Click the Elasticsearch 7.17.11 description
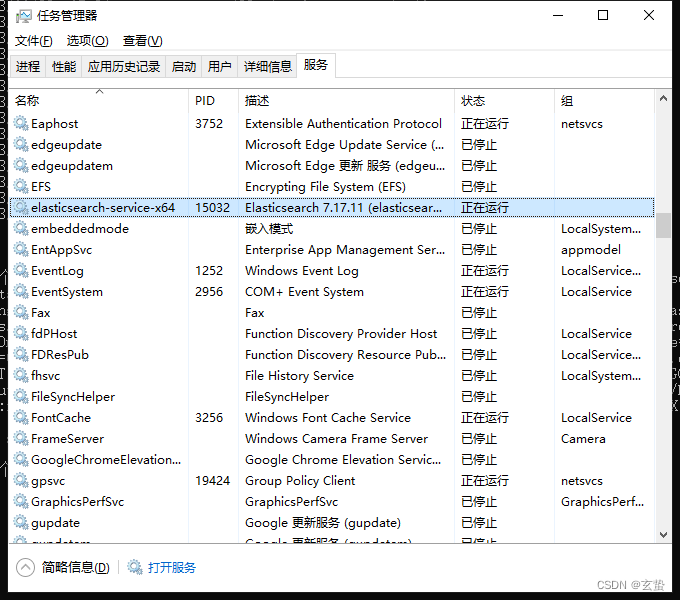The image size is (680, 600). (343, 208)
